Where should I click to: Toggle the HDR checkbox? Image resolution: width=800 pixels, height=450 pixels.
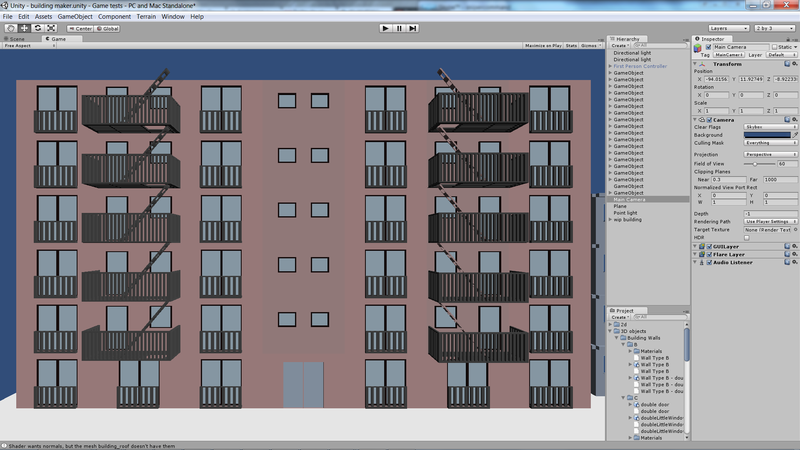746,237
